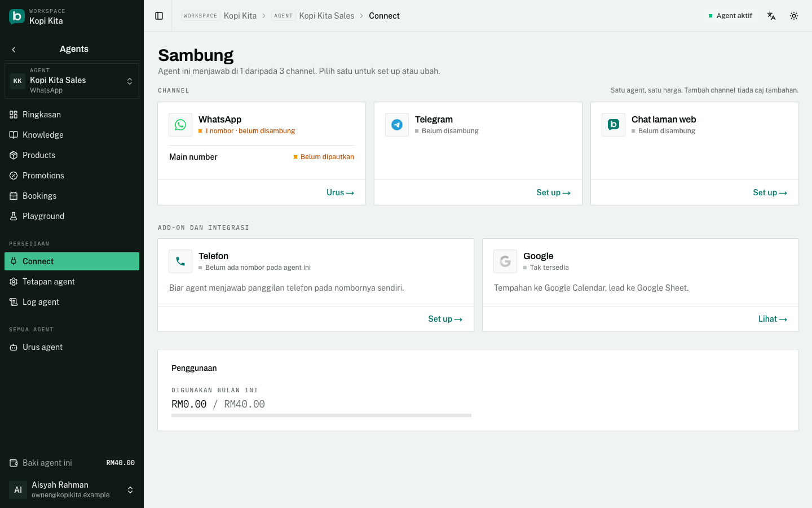Open Products in the sidebar

[x=72, y=155]
